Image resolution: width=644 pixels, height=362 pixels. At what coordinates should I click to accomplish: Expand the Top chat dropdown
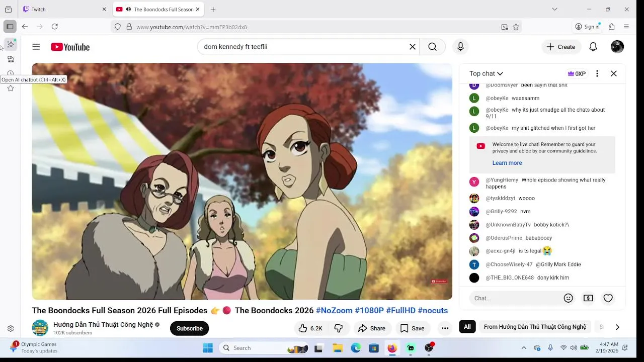click(x=486, y=73)
